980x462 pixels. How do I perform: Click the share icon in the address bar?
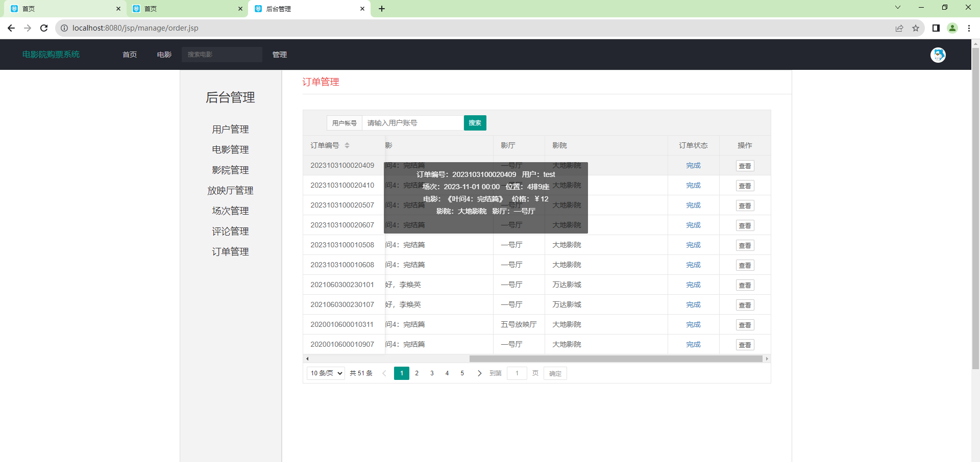[x=899, y=28]
